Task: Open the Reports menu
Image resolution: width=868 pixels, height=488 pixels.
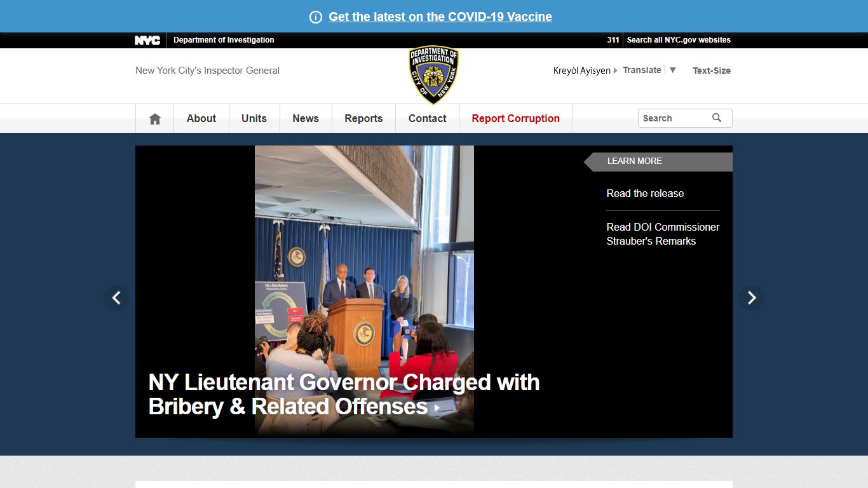Action: click(363, 118)
